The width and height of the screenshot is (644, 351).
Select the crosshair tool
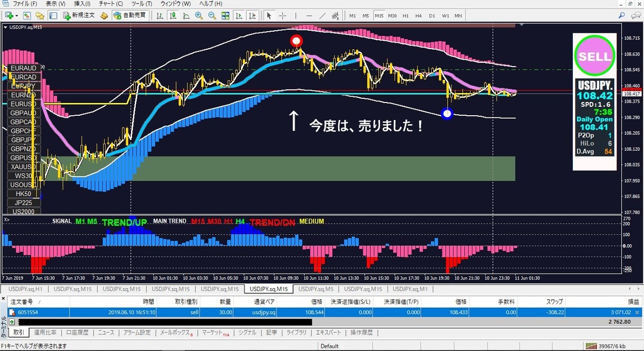click(282, 15)
